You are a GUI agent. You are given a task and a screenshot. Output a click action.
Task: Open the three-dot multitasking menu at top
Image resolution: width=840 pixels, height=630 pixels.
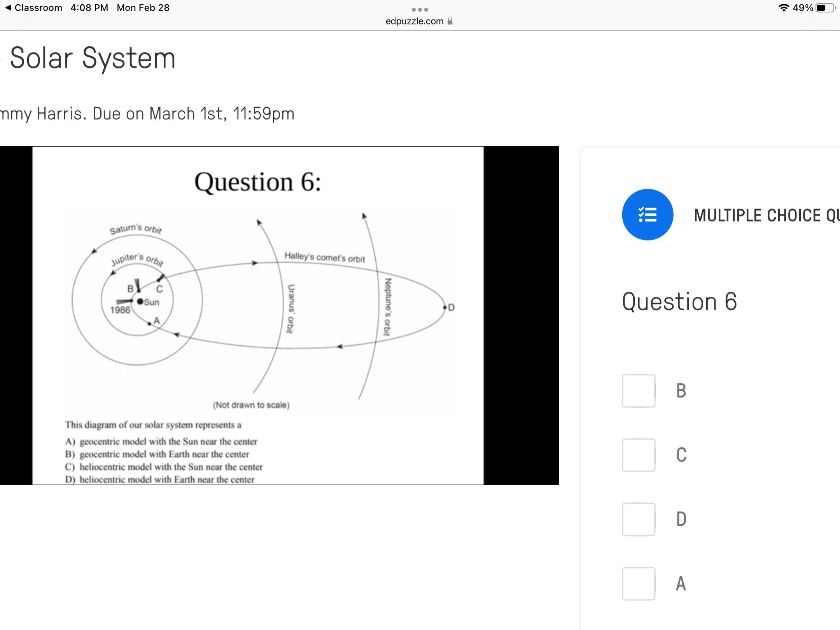pos(420,9)
